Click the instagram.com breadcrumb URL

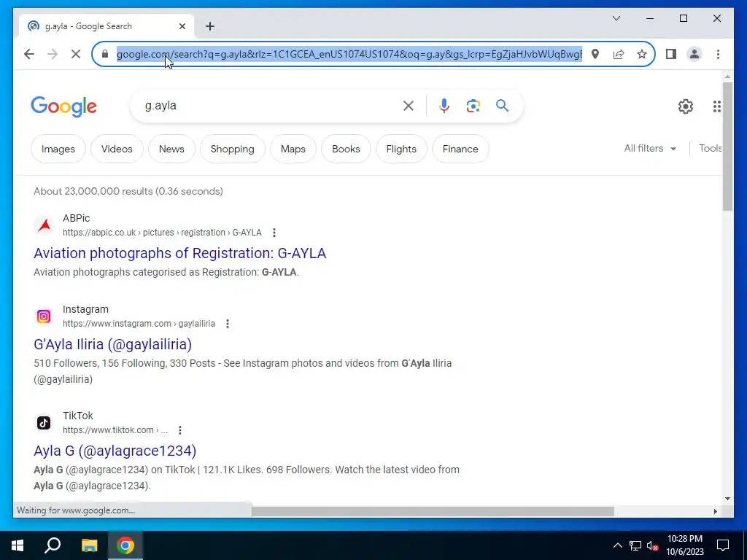click(139, 323)
